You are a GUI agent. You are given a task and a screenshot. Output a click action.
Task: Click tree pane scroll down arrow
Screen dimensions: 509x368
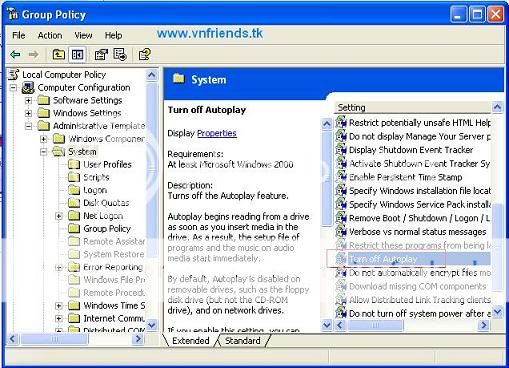[152, 324]
